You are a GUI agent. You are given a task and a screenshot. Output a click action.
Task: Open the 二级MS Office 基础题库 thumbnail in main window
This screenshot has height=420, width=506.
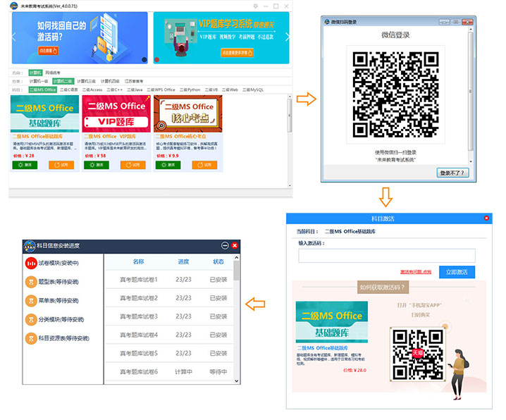click(44, 113)
